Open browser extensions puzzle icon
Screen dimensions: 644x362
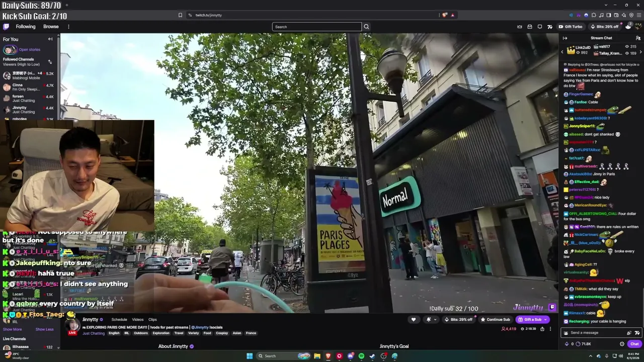point(594,15)
